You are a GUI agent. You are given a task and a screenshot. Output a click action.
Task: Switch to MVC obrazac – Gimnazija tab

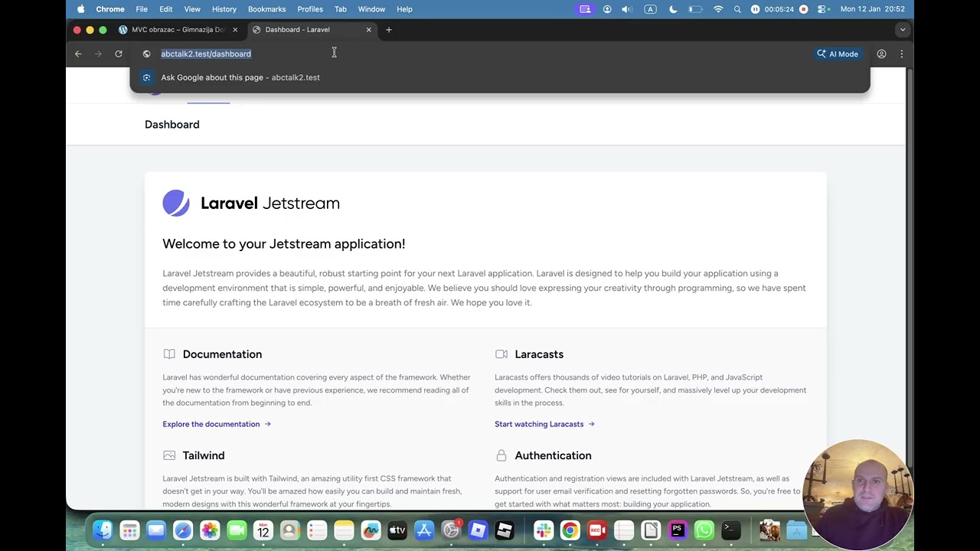coord(178,30)
